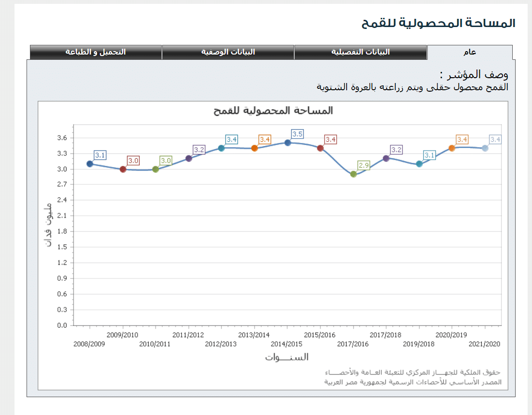
Task: Click the 2.9 value label box
Action: (364, 166)
